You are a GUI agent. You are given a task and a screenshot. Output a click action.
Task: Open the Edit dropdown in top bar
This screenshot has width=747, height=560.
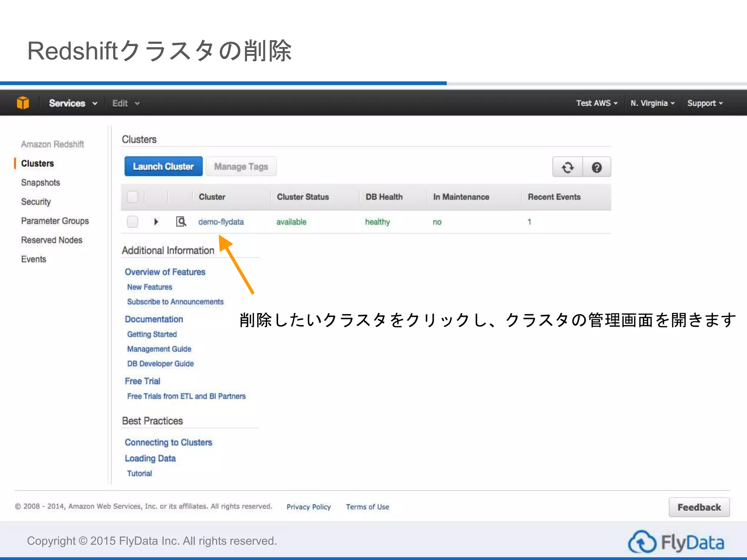coord(126,103)
